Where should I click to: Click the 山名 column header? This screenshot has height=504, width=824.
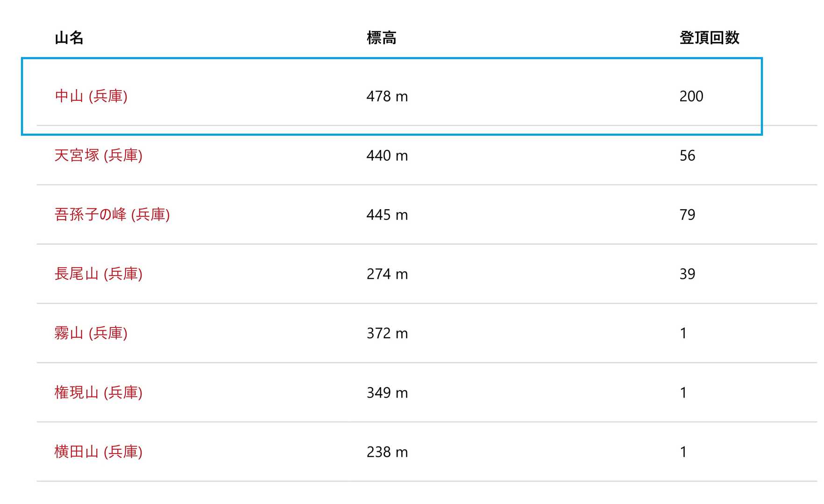pos(69,38)
